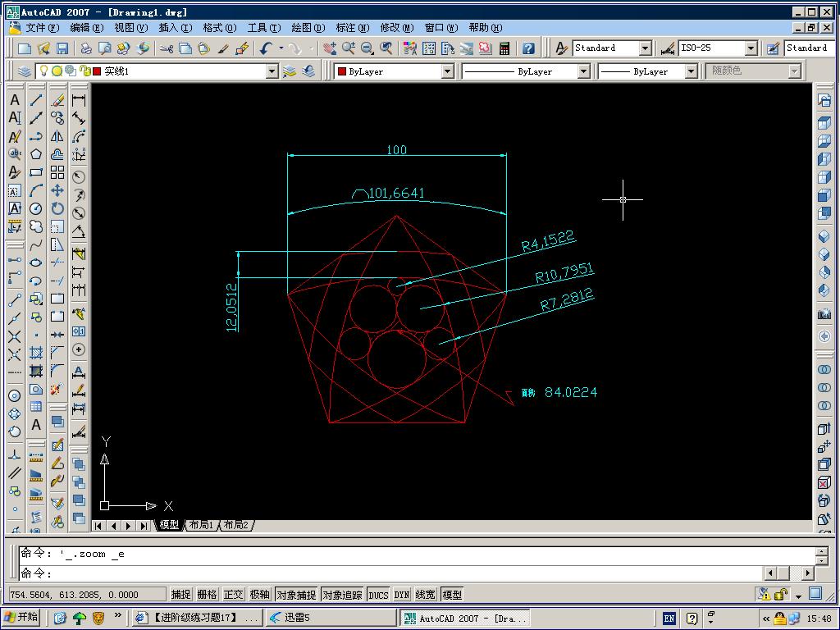Select the Circle draw tool
The height and width of the screenshot is (630, 840).
tap(36, 208)
